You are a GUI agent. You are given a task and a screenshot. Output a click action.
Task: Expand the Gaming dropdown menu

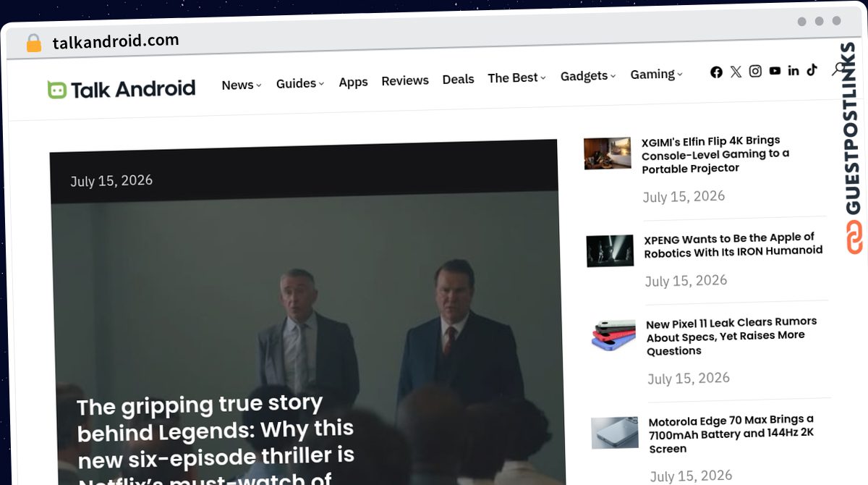pos(656,75)
